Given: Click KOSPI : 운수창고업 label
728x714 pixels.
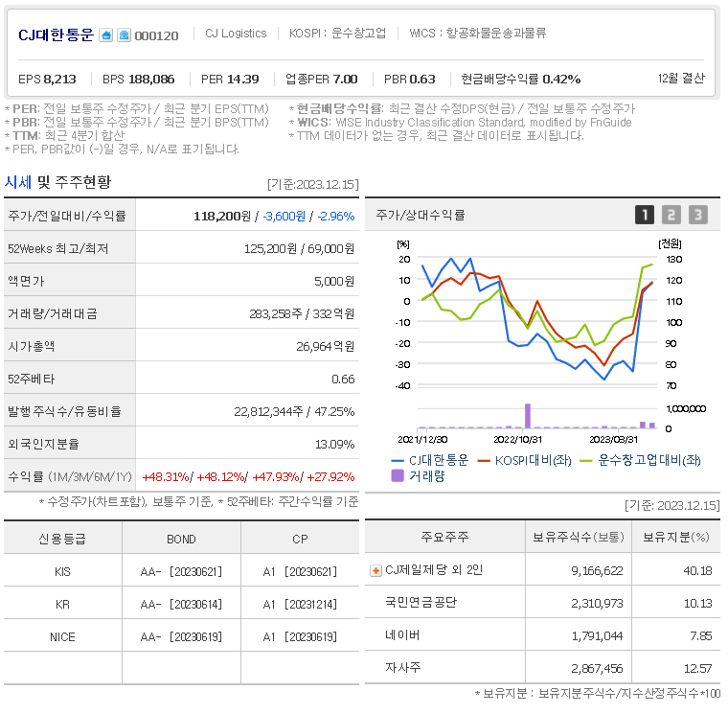Looking at the screenshot, I should [337, 34].
